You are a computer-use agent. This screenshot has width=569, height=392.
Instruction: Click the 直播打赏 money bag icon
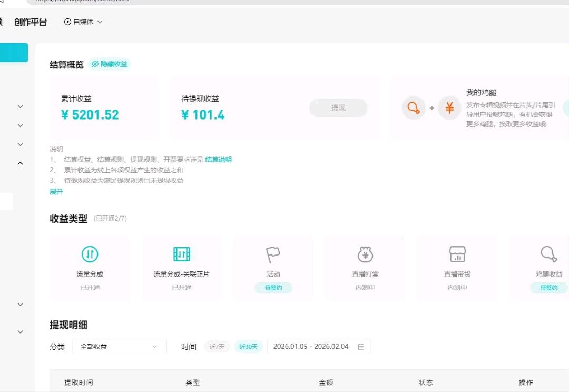[365, 254]
